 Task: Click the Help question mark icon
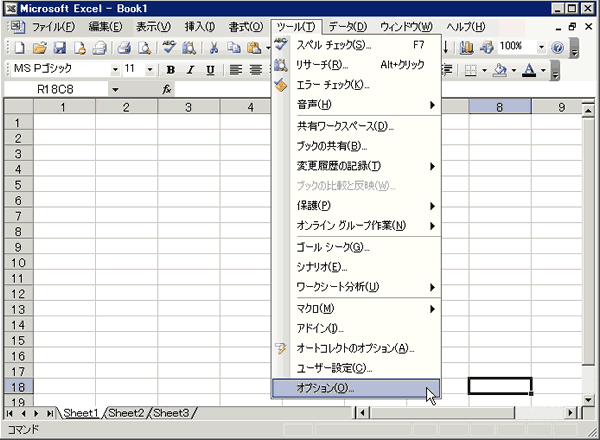pos(558,48)
